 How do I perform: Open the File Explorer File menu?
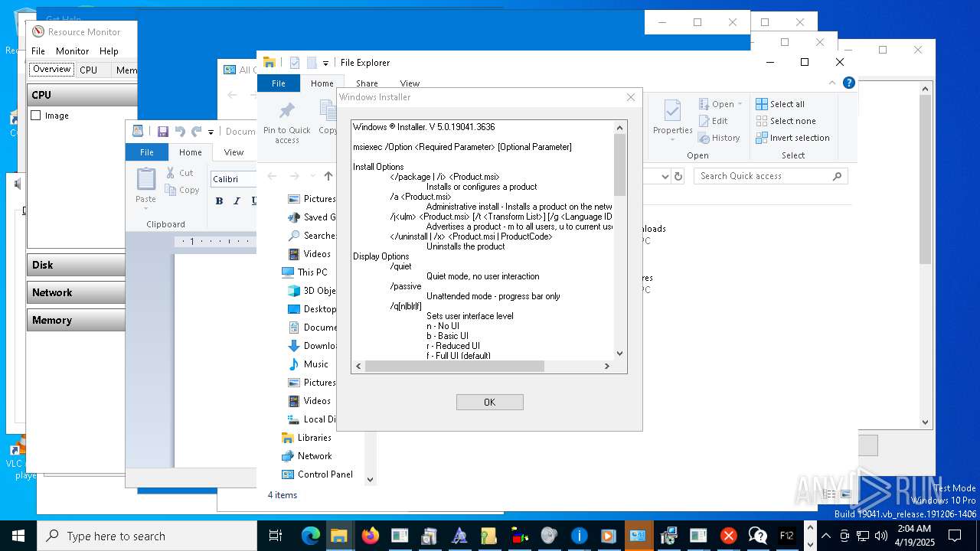click(x=279, y=83)
